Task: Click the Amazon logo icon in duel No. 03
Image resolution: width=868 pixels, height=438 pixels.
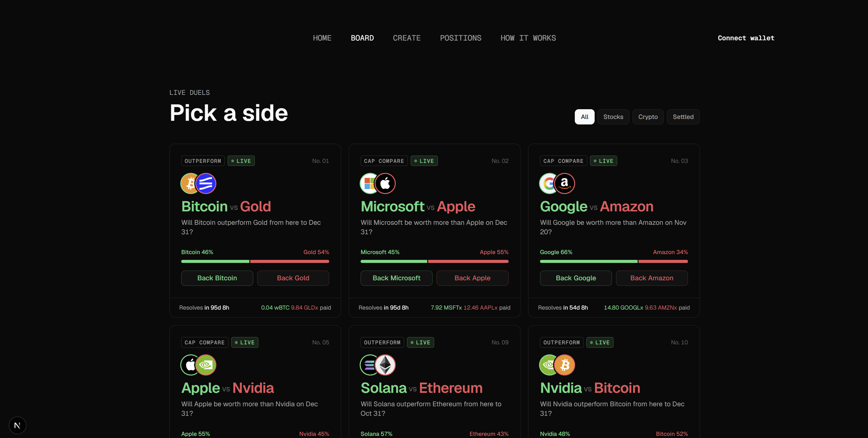Action: coord(564,184)
